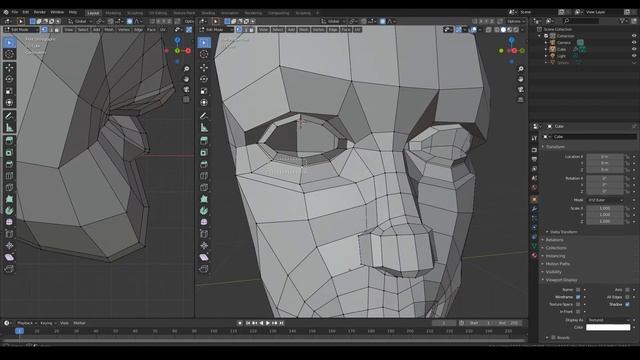Play the animation forward
The height and width of the screenshot is (360, 640).
268,323
